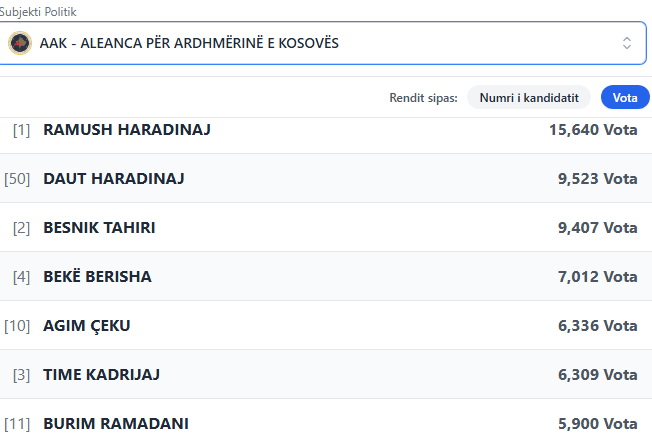Screen dimensions: 652x434
Task: Click the 7,012 Vota total
Action: click(597, 276)
